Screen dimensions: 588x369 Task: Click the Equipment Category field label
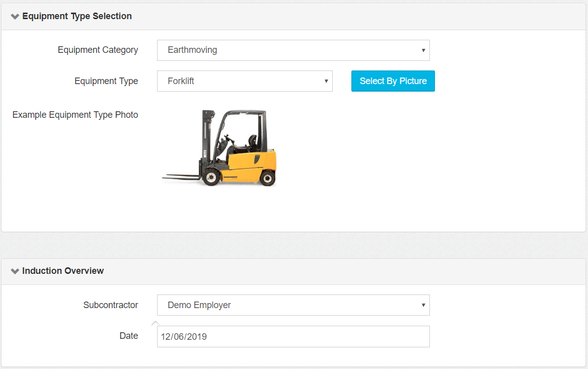click(98, 50)
